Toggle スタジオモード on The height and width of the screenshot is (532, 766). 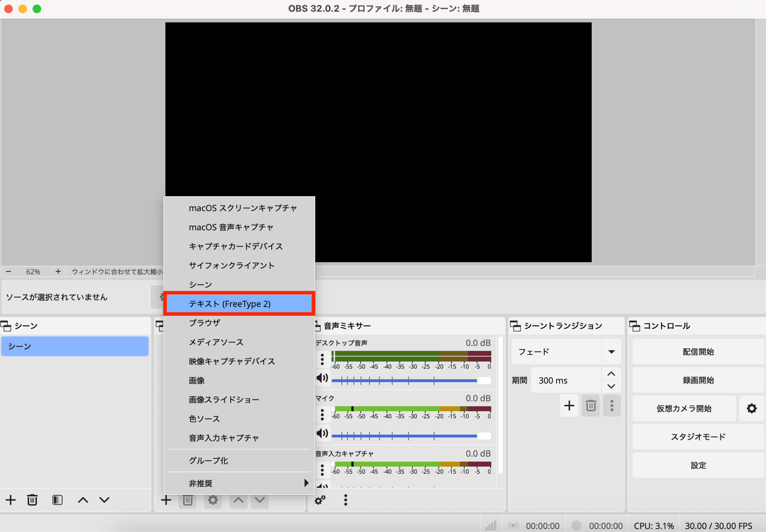[698, 437]
